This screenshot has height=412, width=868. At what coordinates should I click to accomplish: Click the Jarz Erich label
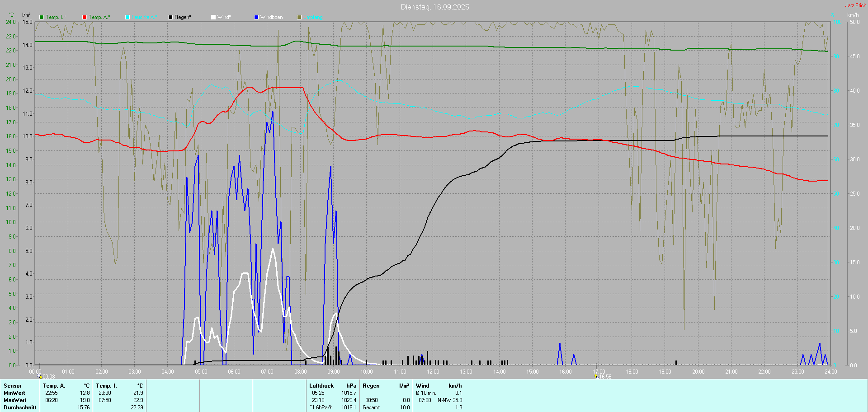click(x=855, y=5)
